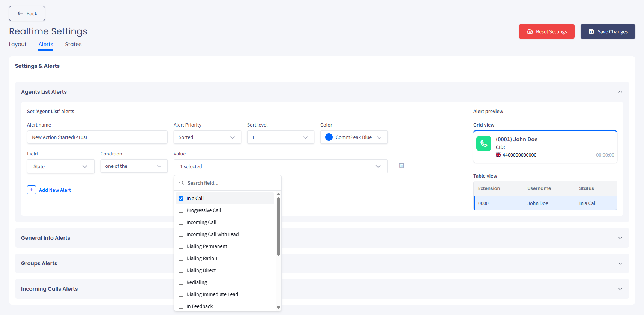
Task: Open the Field State dropdown
Action: [60, 166]
